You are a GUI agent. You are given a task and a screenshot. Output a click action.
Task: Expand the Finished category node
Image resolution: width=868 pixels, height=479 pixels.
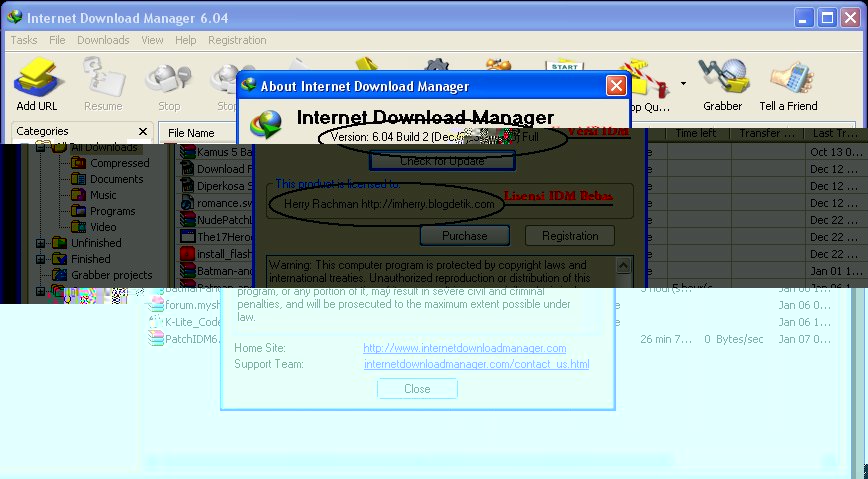[40, 259]
